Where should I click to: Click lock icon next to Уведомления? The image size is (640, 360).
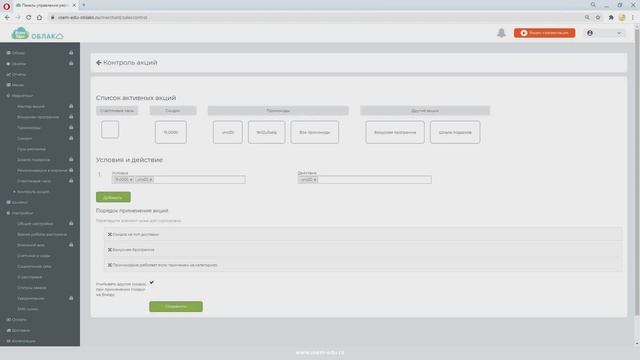[x=71, y=298]
